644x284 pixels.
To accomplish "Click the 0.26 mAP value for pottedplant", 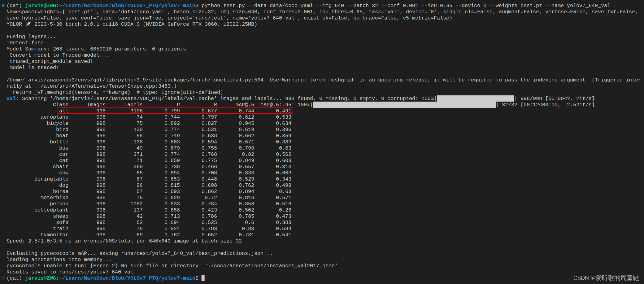I will click(x=285, y=210).
